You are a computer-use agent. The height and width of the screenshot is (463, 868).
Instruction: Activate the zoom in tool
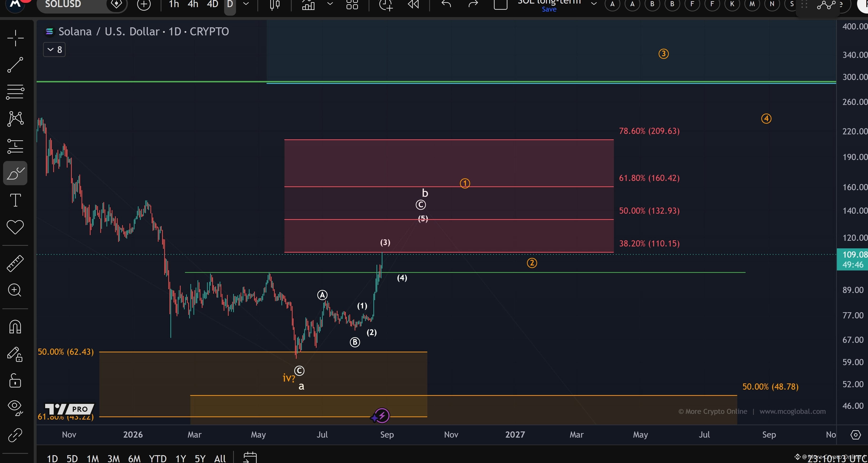point(15,290)
